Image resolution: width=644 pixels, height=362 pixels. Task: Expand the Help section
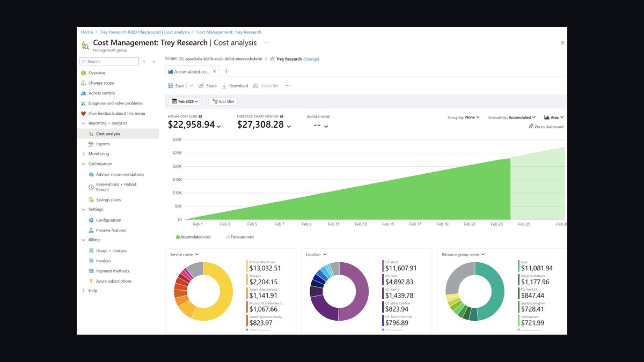tap(83, 291)
